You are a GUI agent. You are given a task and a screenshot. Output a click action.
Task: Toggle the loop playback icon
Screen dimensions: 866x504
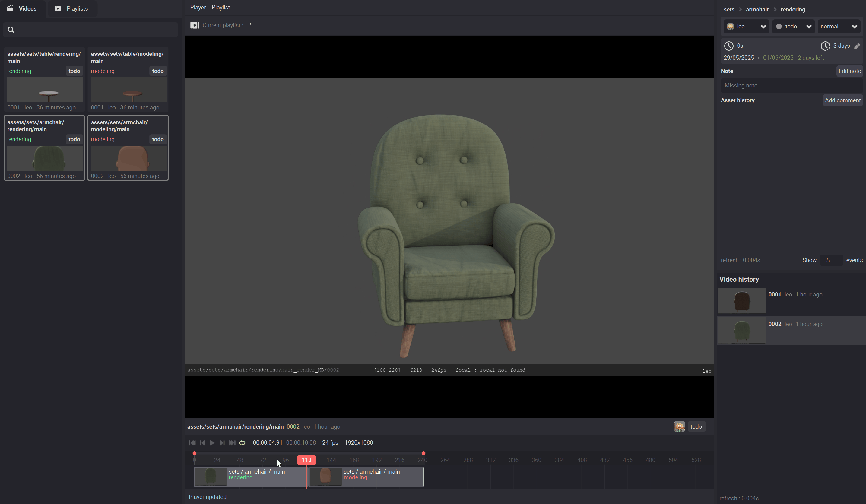pyautogui.click(x=242, y=442)
